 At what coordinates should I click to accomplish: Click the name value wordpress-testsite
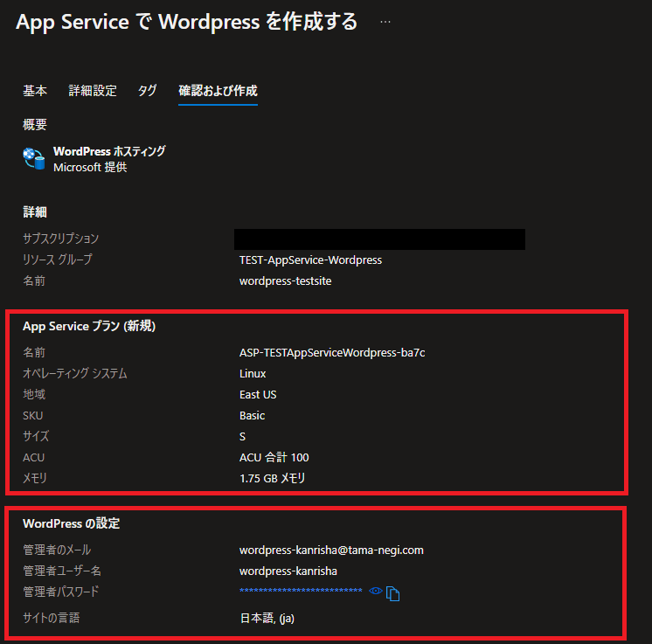pos(285,281)
